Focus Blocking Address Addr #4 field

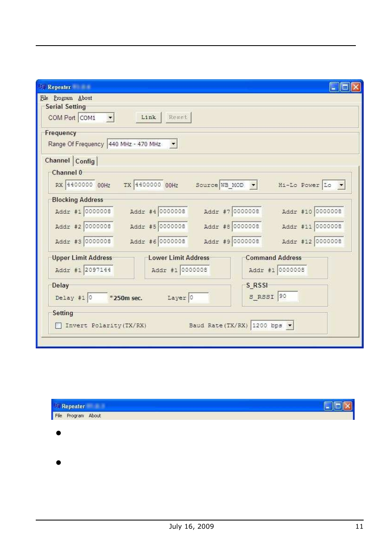click(173, 212)
